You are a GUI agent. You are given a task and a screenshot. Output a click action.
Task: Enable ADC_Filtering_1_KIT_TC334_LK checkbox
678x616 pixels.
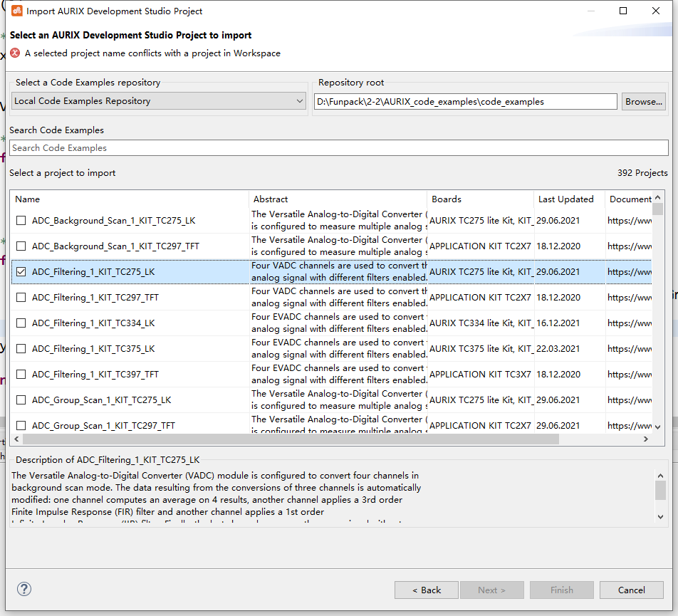(x=21, y=323)
